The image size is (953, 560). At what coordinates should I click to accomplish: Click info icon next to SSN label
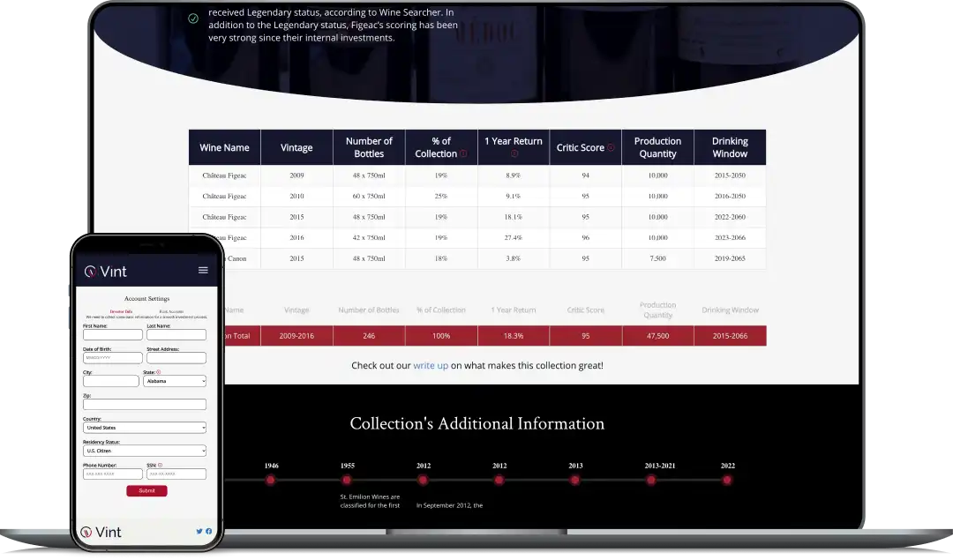(160, 465)
